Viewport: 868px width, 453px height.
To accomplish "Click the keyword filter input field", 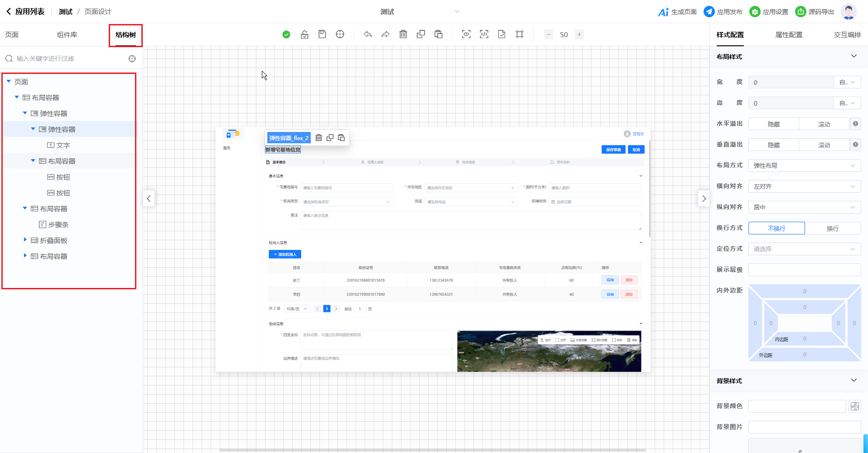I will 68,58.
